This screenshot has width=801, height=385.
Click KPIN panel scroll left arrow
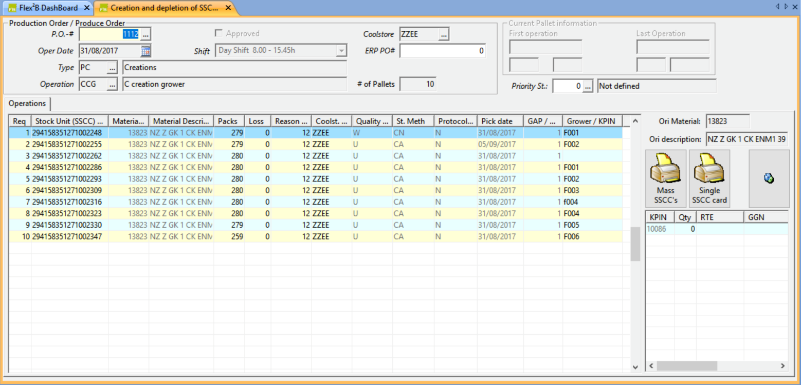click(x=651, y=366)
